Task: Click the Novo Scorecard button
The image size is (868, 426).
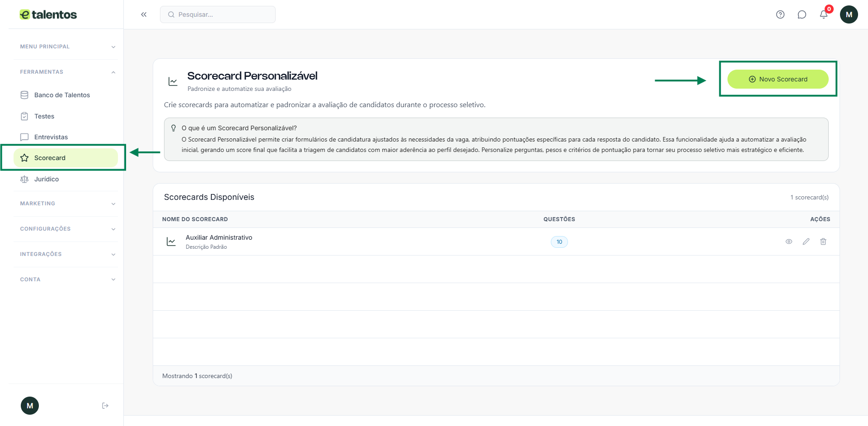Action: pyautogui.click(x=778, y=79)
